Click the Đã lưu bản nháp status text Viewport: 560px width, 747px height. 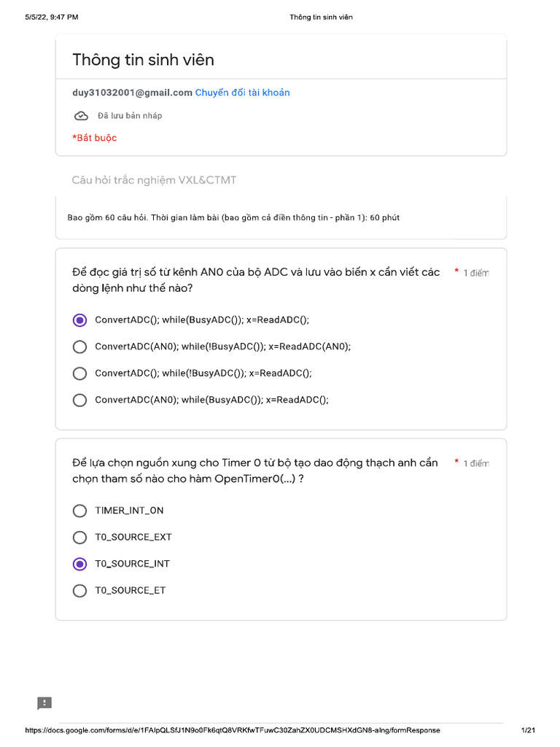[130, 116]
